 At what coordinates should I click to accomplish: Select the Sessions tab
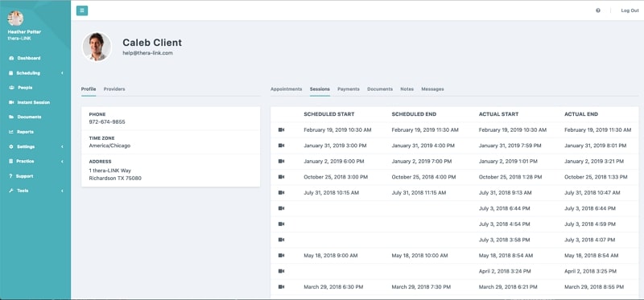[x=320, y=89]
